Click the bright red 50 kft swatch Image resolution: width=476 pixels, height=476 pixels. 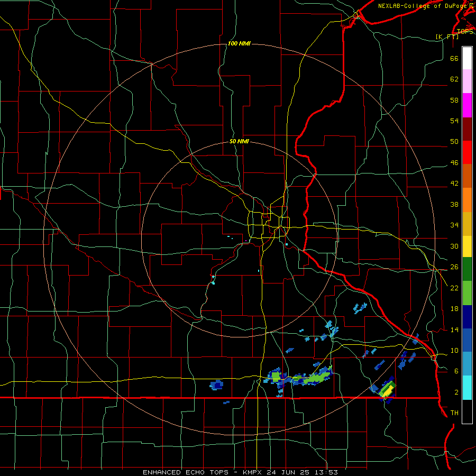click(x=467, y=152)
